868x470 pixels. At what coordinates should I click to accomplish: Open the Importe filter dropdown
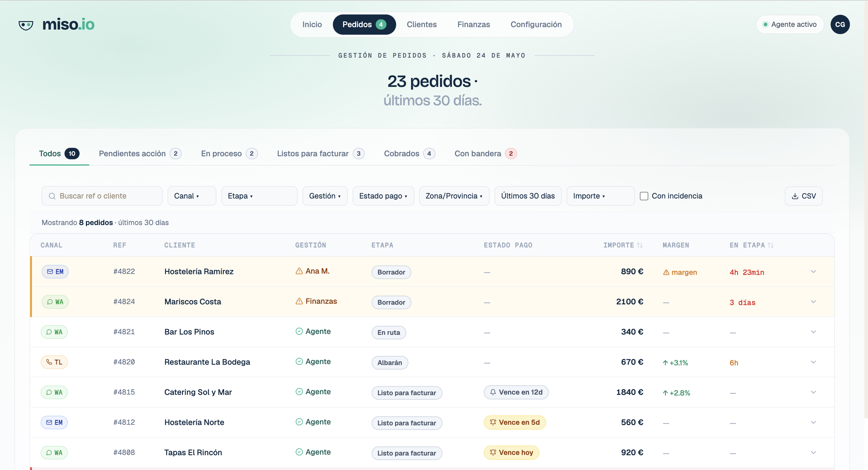(x=600, y=196)
